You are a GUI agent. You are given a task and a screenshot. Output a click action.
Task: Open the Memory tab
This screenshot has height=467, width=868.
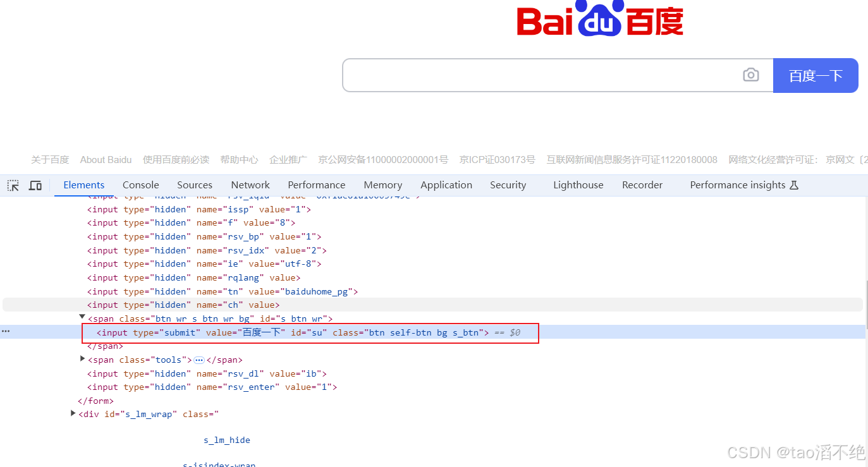383,185
